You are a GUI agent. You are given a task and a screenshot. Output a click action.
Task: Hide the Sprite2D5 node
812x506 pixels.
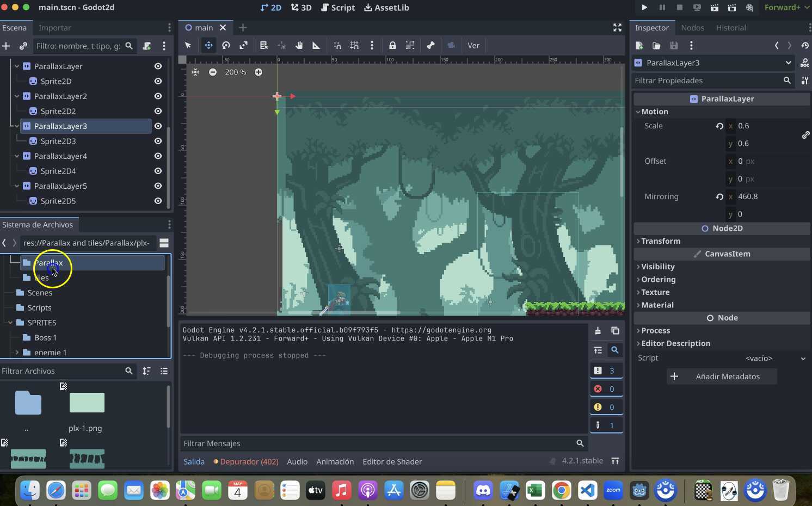[x=157, y=200]
